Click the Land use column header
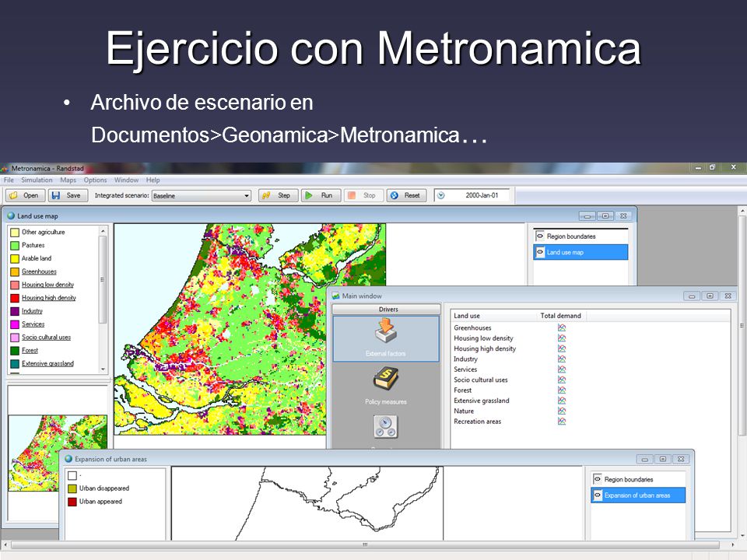This screenshot has height=560, width=747. coord(466,315)
